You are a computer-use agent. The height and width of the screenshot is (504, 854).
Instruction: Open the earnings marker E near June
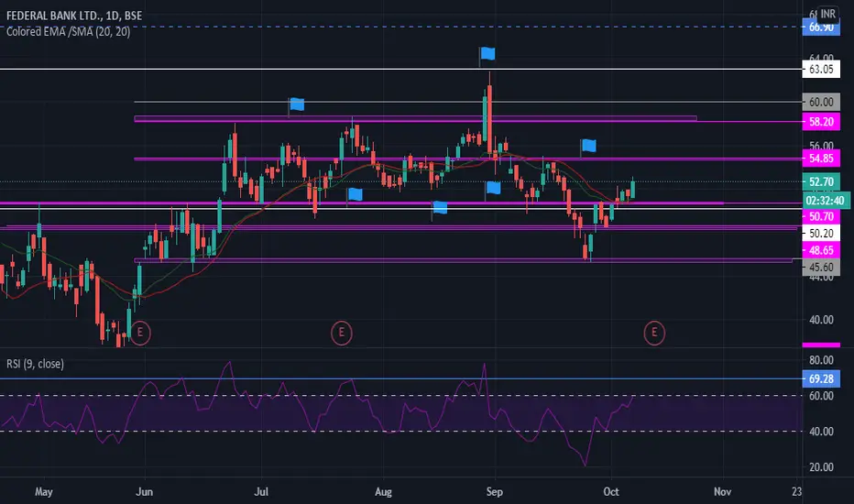(x=140, y=332)
